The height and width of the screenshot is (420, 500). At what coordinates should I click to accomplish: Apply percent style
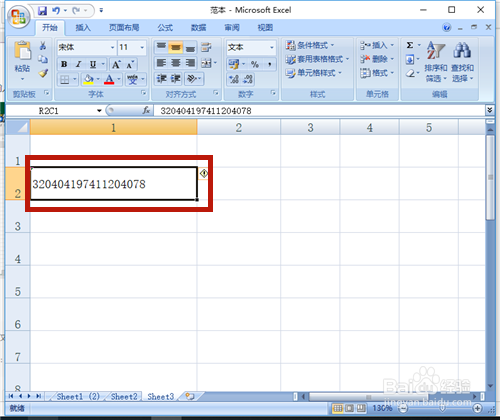tap(255, 64)
